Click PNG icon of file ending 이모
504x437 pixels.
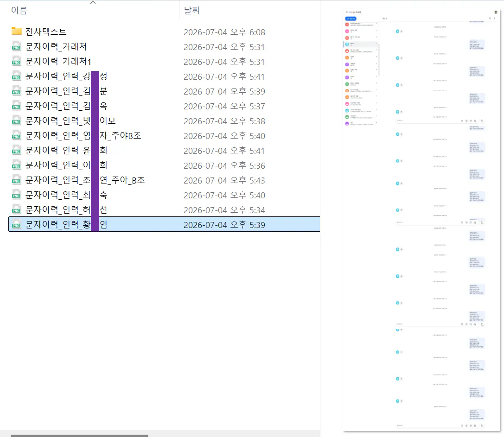[x=16, y=120]
